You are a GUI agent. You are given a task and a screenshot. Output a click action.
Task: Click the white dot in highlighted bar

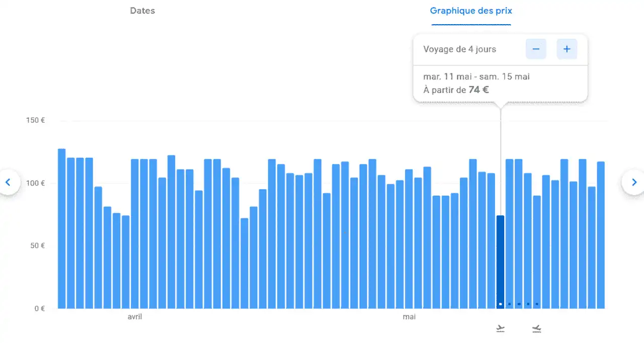500,304
